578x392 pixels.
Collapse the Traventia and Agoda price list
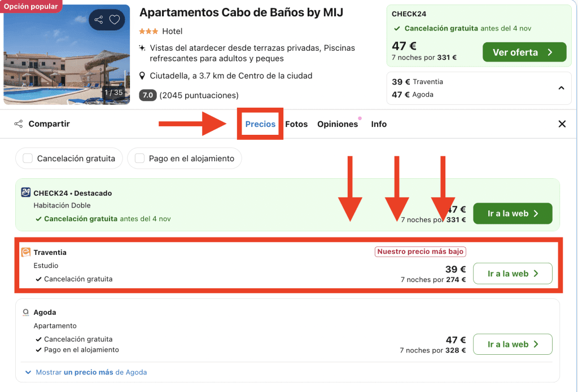point(561,88)
